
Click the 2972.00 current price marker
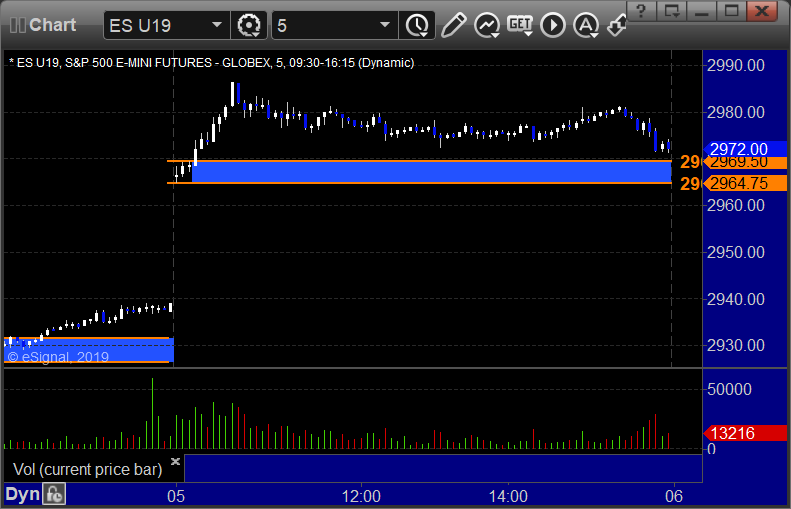(745, 149)
